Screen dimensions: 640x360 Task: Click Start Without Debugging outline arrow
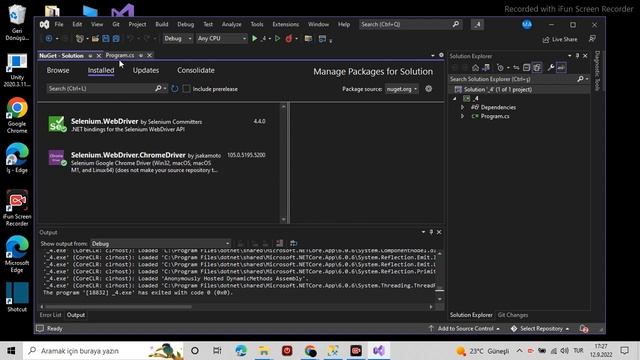pyautogui.click(x=277, y=38)
